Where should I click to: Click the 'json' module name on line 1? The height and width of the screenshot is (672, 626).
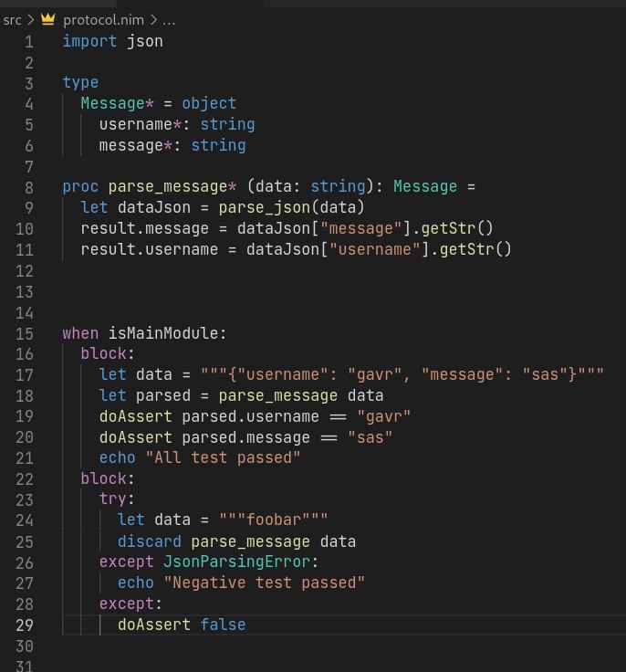pos(145,42)
